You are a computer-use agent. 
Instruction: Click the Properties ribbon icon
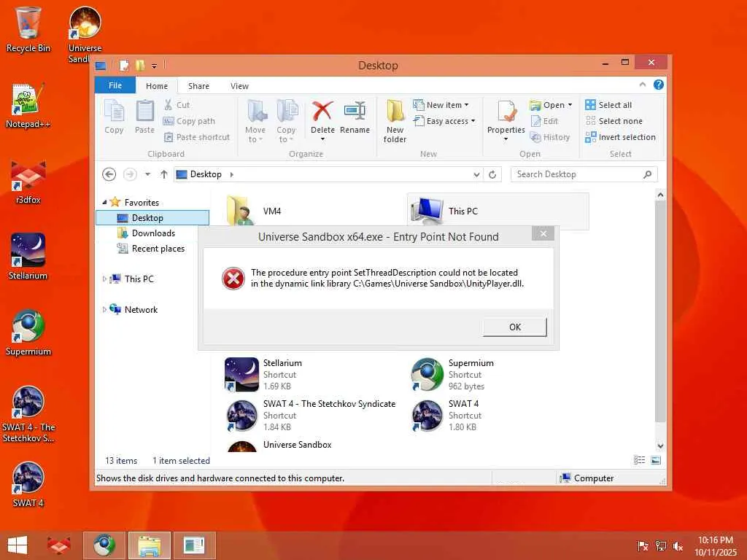506,116
